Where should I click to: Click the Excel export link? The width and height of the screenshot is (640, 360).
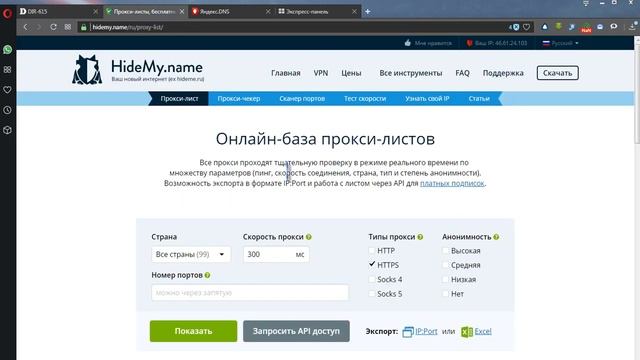coord(483,331)
